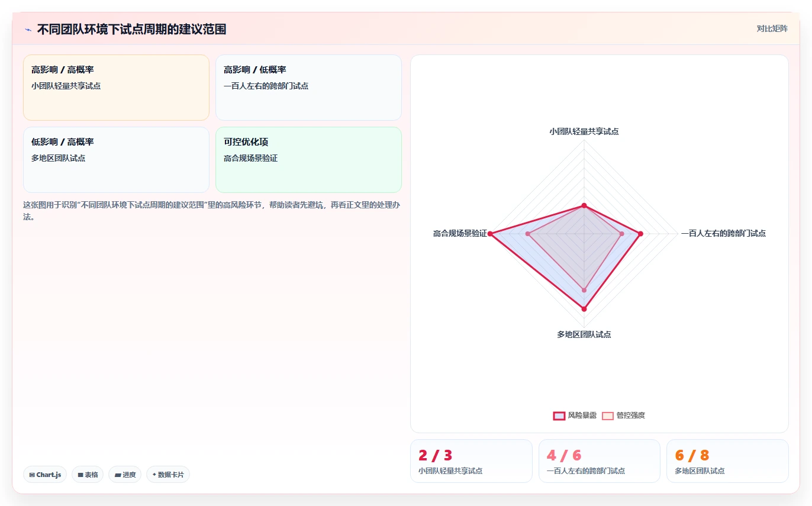Screen dimensions: 812x506
Task: Select the 高影响 / 高概率 matrix card
Action: pyautogui.click(x=116, y=88)
